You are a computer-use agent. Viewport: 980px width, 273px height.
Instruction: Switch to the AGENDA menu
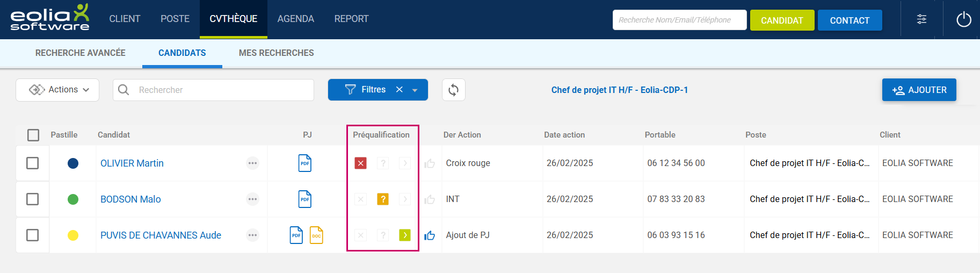pos(295,19)
